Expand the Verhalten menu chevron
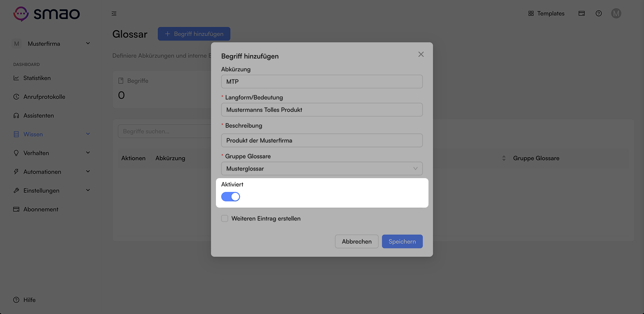The height and width of the screenshot is (314, 644). [x=88, y=153]
